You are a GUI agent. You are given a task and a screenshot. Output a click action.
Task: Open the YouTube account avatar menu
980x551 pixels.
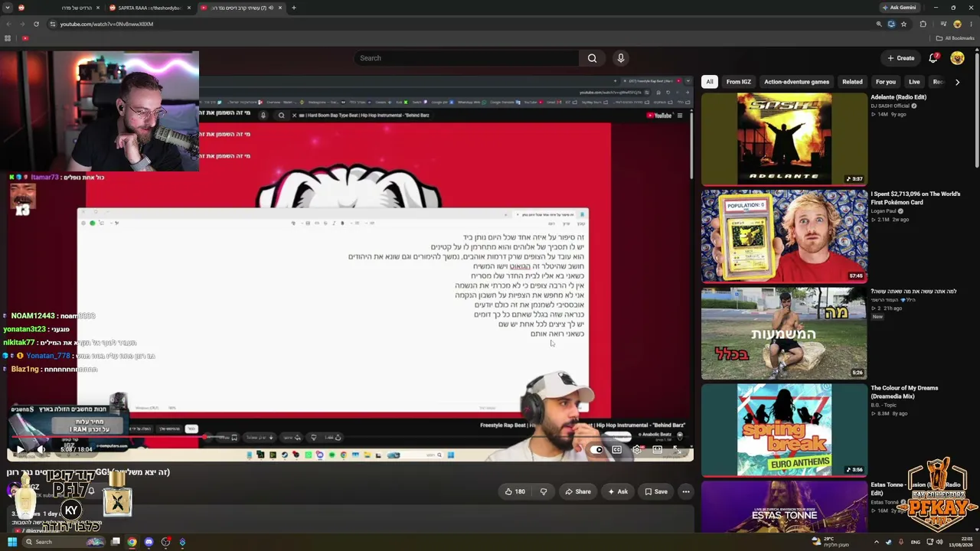957,58
